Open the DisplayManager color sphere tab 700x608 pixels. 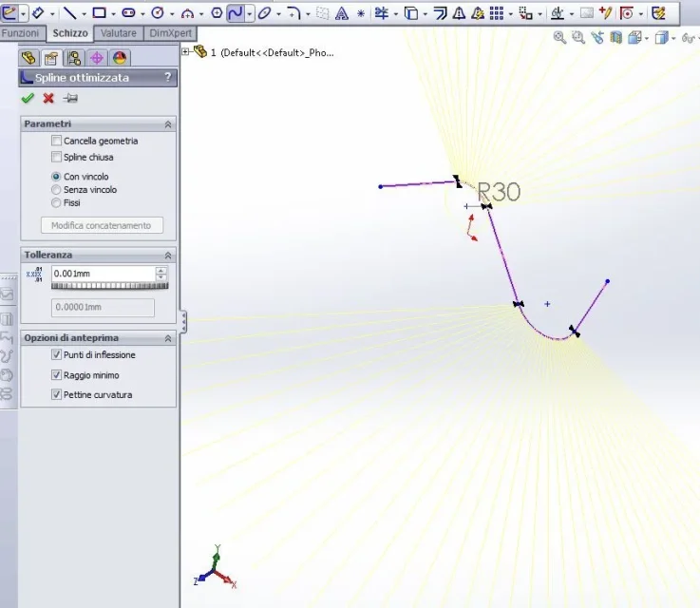click(x=120, y=58)
